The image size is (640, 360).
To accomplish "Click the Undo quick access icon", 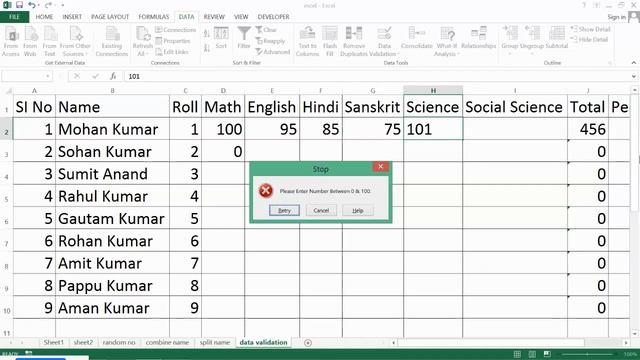I will point(32,5).
